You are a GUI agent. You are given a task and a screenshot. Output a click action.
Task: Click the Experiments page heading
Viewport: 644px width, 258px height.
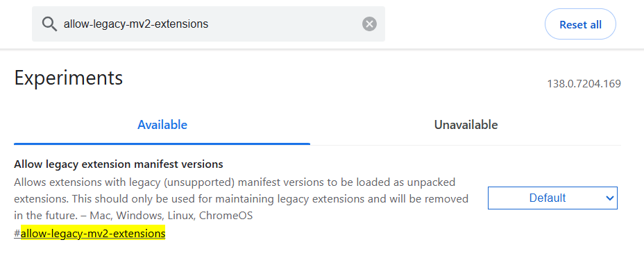pos(69,78)
